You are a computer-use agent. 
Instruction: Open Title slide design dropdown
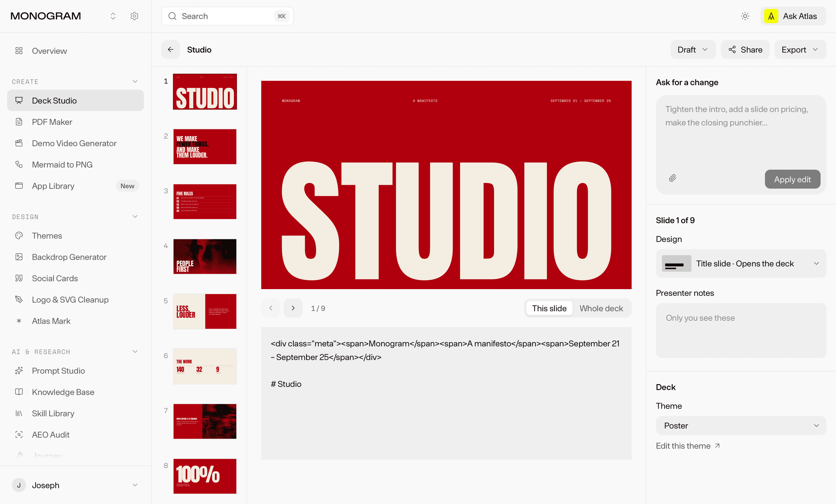pyautogui.click(x=741, y=263)
